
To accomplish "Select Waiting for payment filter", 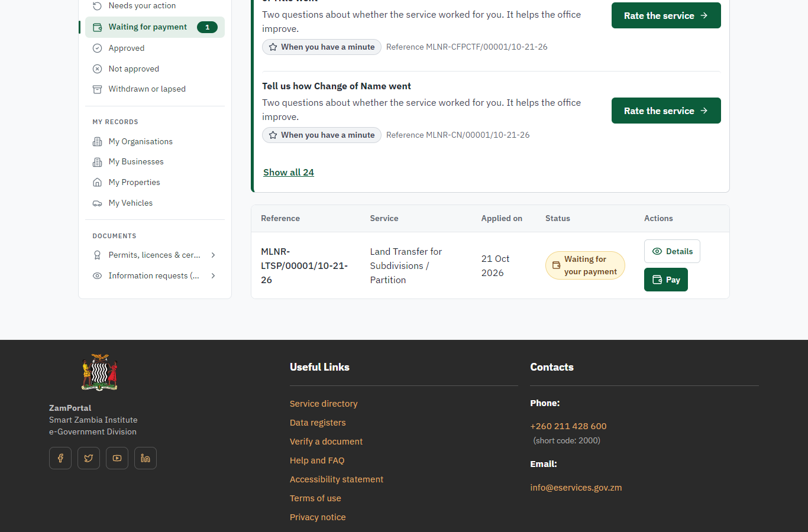I will coord(155,27).
